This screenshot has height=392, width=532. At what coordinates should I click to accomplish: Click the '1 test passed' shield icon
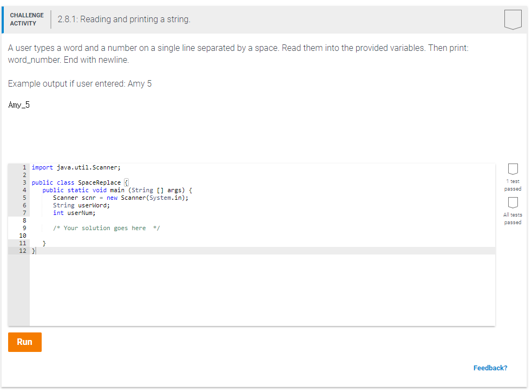[513, 169]
